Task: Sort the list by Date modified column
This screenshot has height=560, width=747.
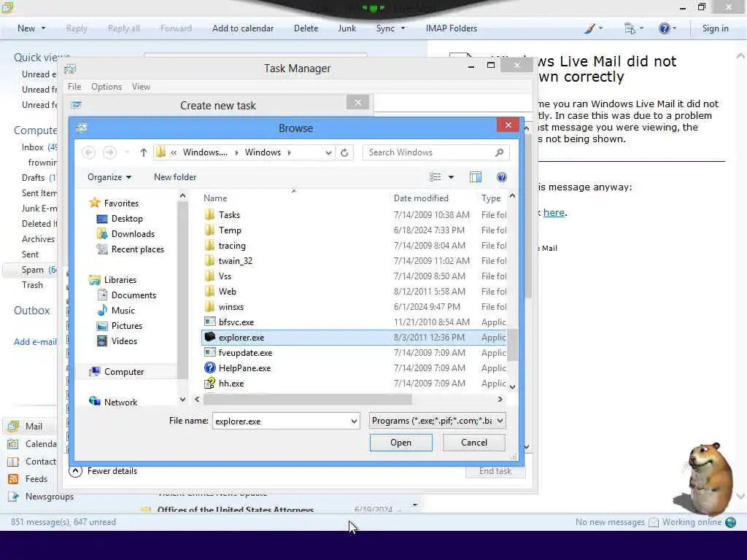Action: (x=421, y=198)
